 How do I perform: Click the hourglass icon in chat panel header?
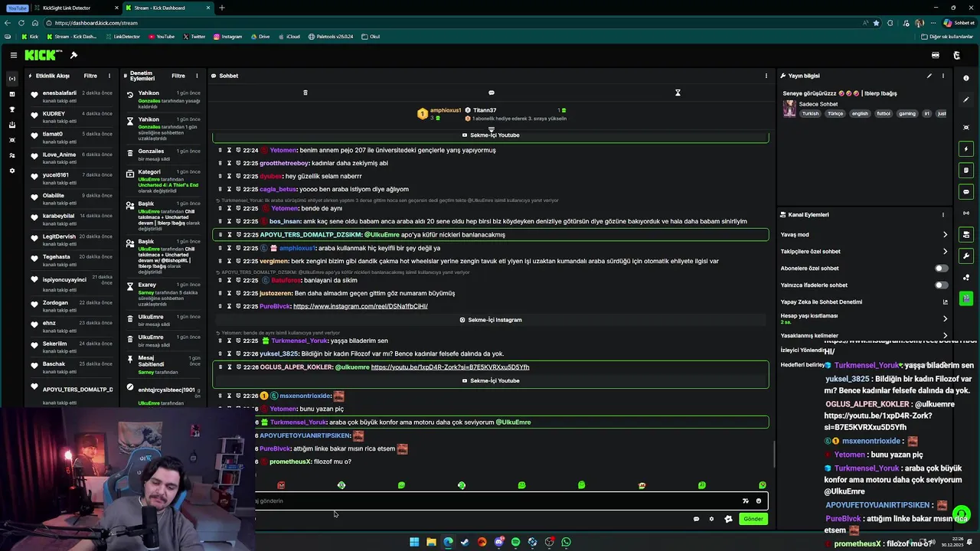[x=678, y=93]
